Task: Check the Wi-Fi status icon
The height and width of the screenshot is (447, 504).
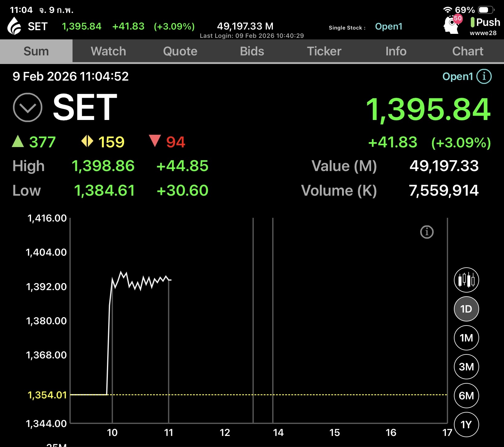Action: pyautogui.click(x=447, y=10)
